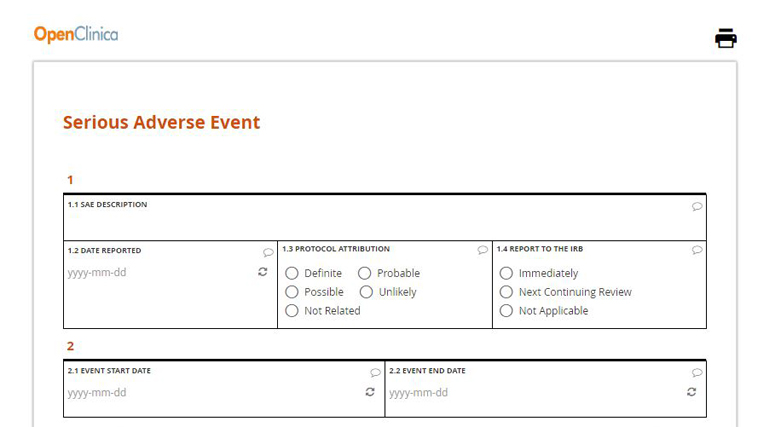Open comment bubble for Date Reported

coord(268,252)
